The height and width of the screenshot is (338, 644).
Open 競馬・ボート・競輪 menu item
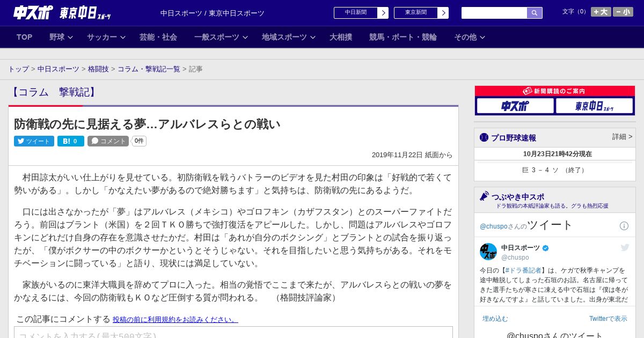pyautogui.click(x=403, y=37)
